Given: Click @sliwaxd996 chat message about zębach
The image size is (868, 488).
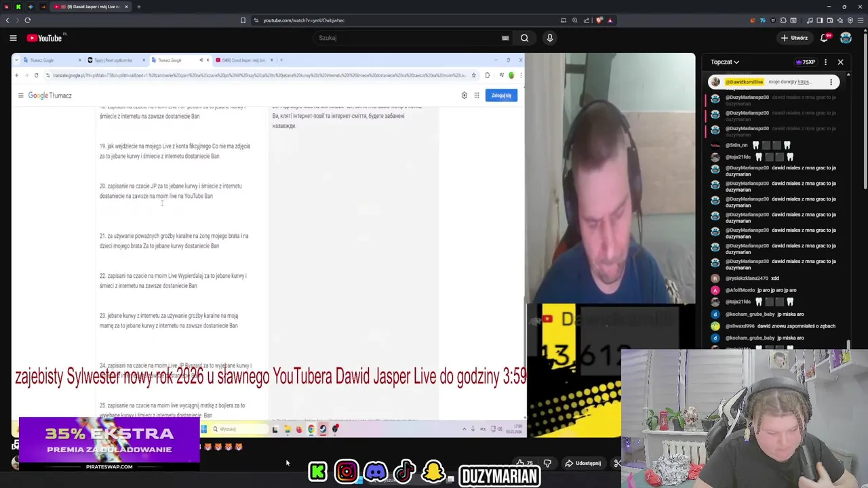Looking at the screenshot, I should coord(775,326).
